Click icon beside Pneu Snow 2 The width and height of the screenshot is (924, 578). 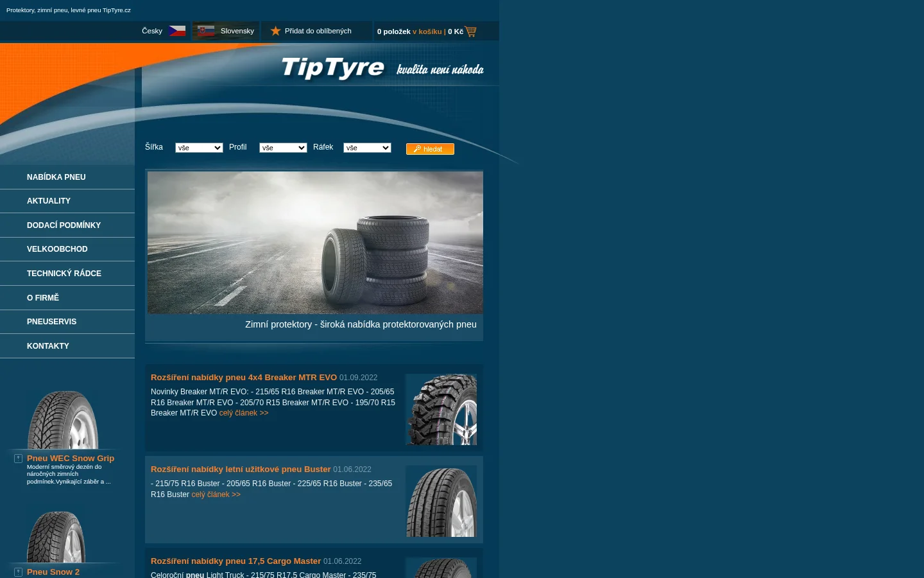click(x=18, y=572)
